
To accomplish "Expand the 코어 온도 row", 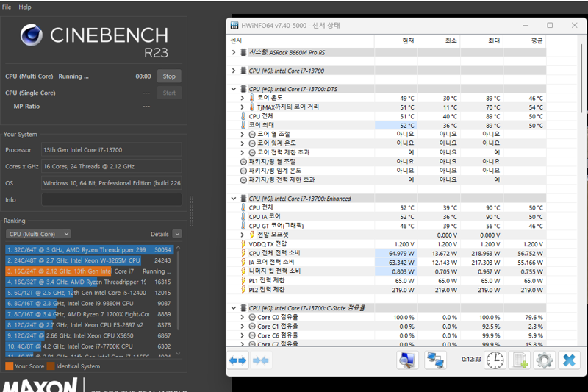I will pyautogui.click(x=243, y=98).
